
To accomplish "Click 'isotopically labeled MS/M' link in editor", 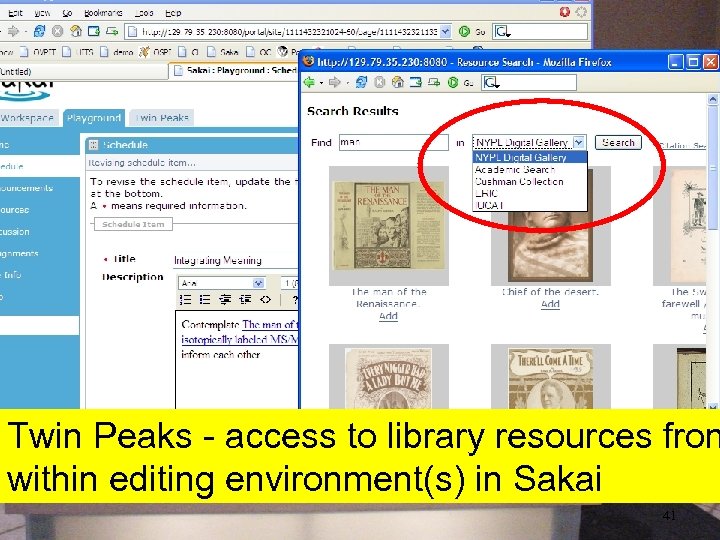I will [x=240, y=340].
